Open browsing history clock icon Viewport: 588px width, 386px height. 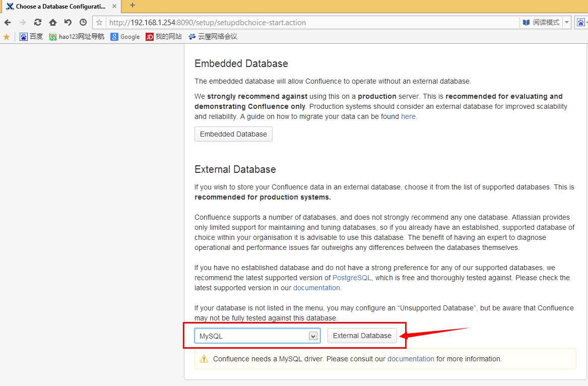[83, 23]
